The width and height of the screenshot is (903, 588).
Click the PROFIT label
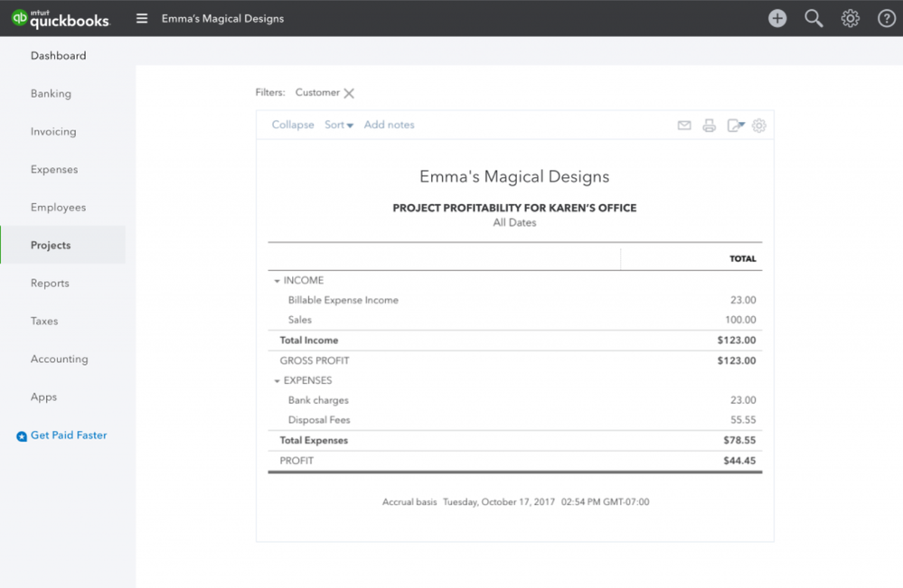pyautogui.click(x=296, y=461)
